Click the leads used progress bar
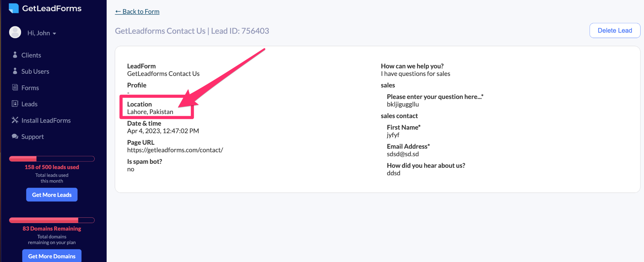Screen dimensions: 644x262 (52, 159)
